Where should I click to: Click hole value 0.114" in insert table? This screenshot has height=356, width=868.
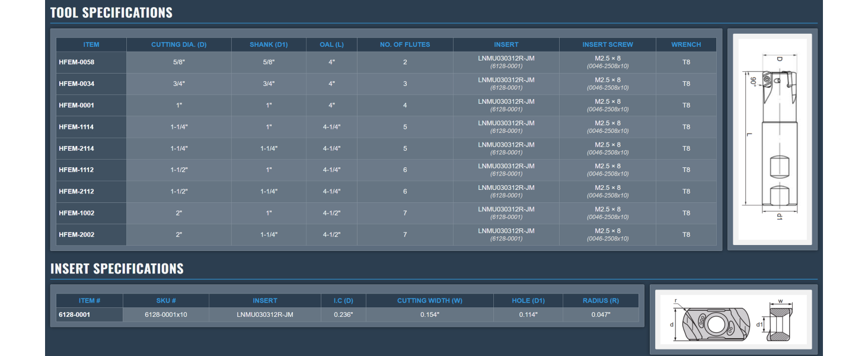tap(528, 314)
